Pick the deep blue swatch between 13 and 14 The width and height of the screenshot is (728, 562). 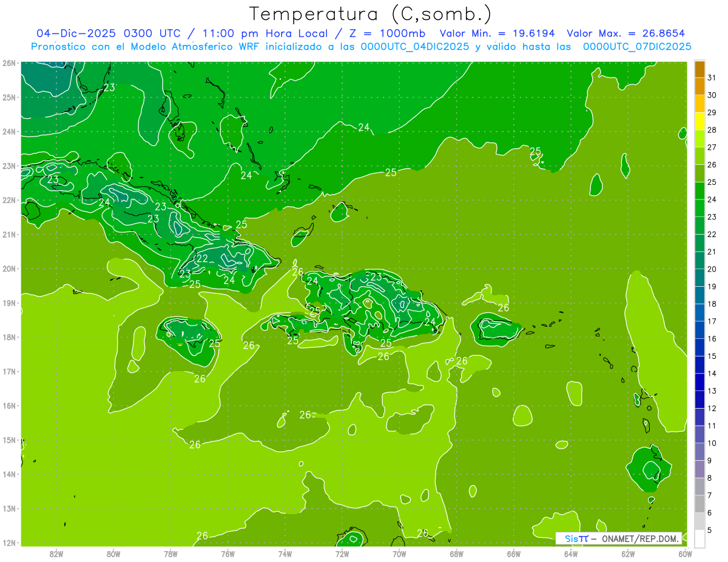(x=699, y=383)
